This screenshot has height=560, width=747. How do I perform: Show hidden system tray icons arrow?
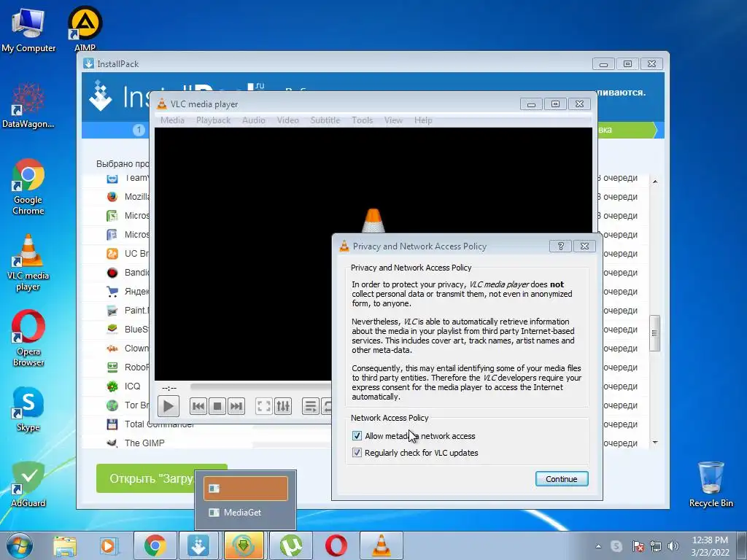pyautogui.click(x=598, y=546)
